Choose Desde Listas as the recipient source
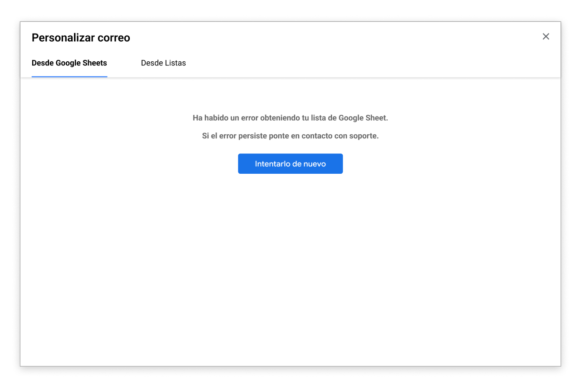Viewport: 581px width, 392px height. pyautogui.click(x=163, y=63)
